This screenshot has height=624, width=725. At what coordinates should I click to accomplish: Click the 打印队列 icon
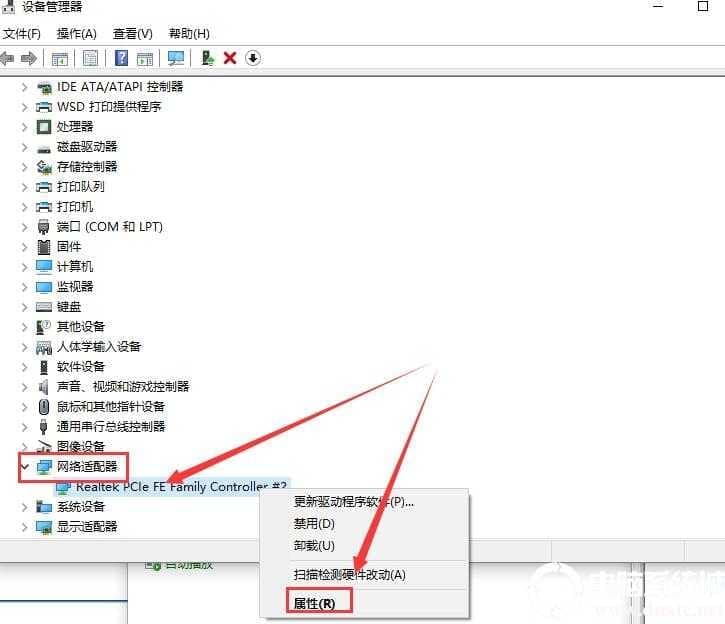pyautogui.click(x=44, y=187)
